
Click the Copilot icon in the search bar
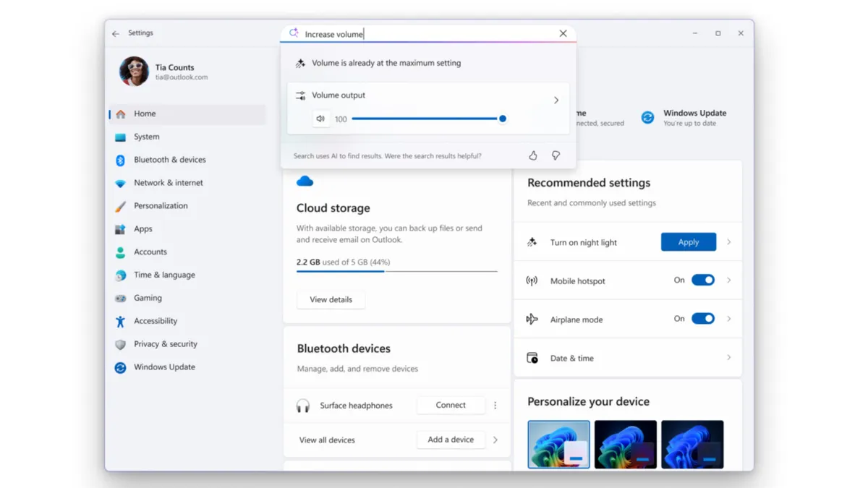[x=293, y=33]
